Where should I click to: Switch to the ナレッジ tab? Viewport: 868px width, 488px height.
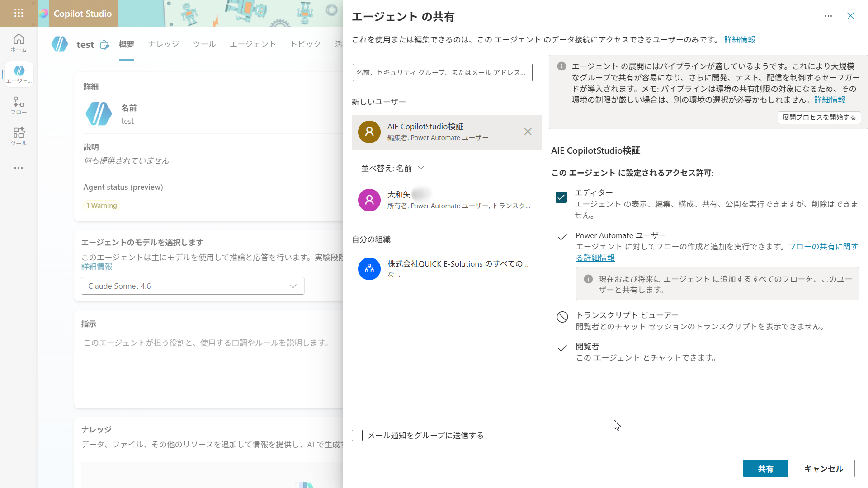pos(164,44)
